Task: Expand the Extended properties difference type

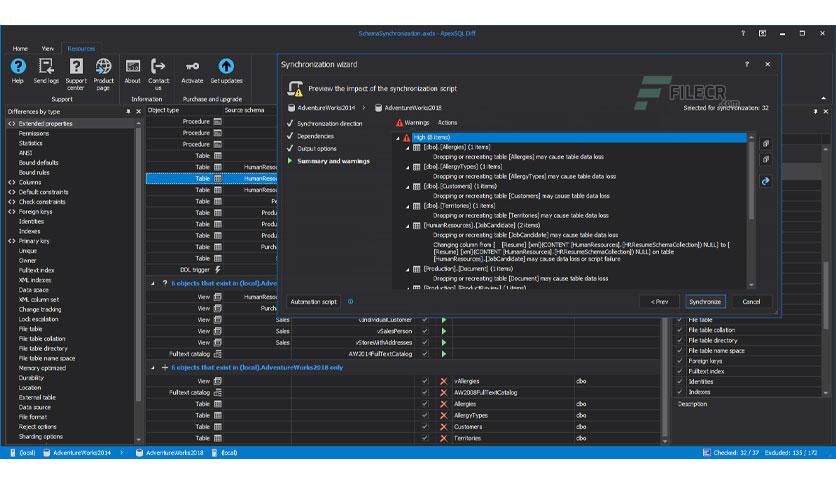Action: 12,124
